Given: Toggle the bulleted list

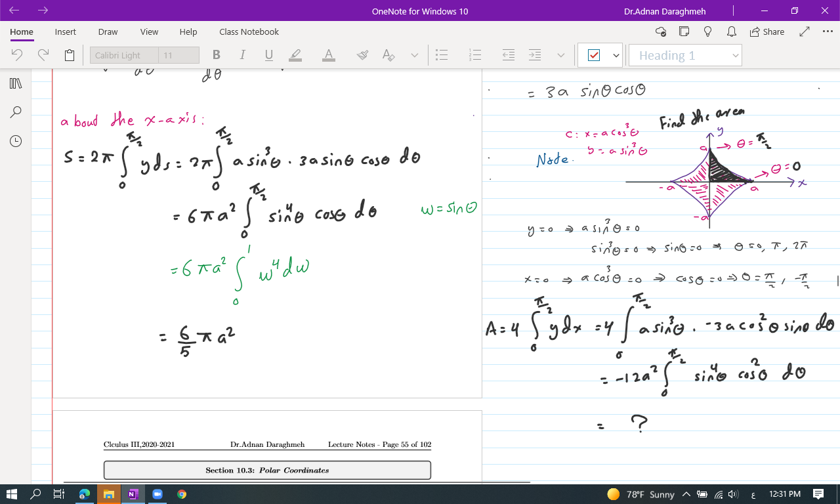Looking at the screenshot, I should 442,55.
